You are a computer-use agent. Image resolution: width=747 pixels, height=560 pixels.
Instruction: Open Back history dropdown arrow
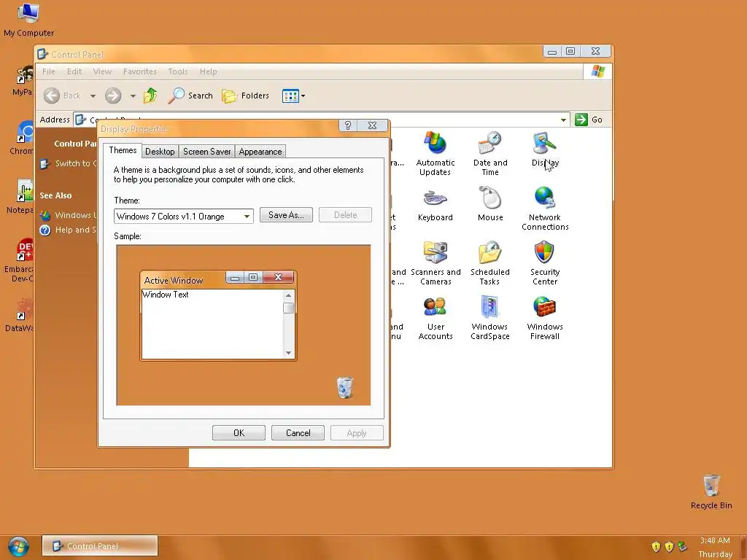point(93,96)
